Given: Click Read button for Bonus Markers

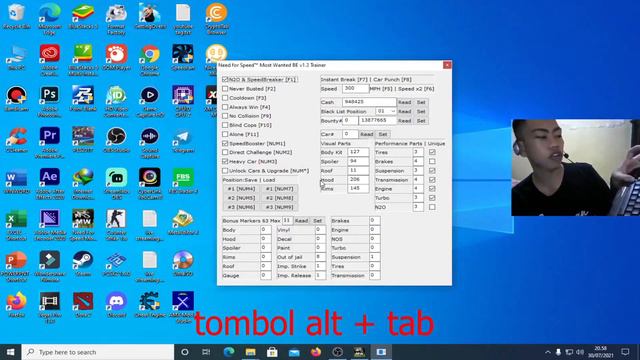Looking at the screenshot, I should 301,221.
